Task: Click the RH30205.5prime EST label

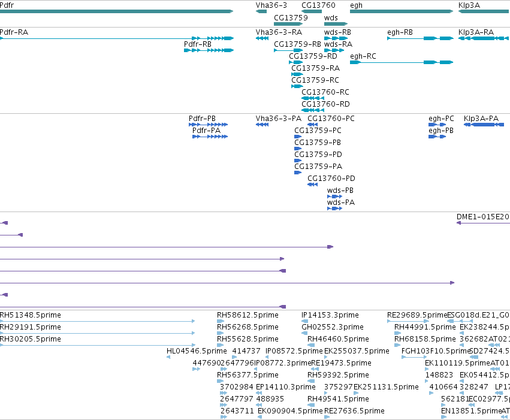Action: tap(31, 339)
